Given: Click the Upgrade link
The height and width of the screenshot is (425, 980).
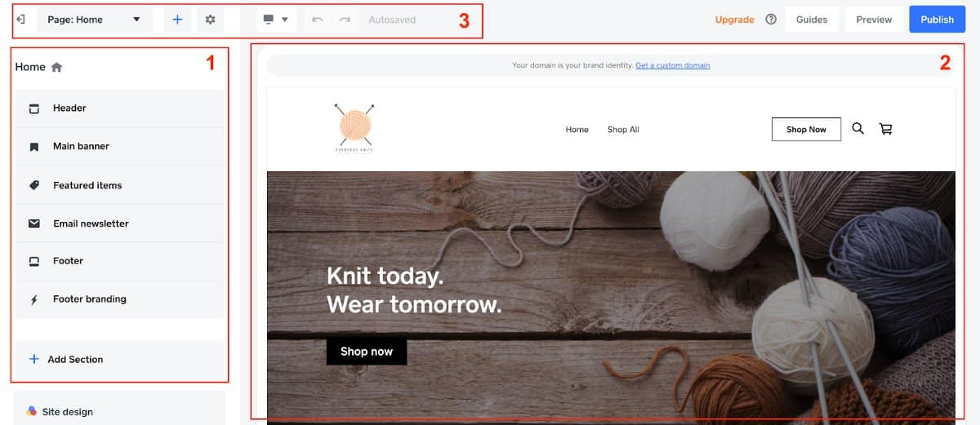Looking at the screenshot, I should pos(734,20).
